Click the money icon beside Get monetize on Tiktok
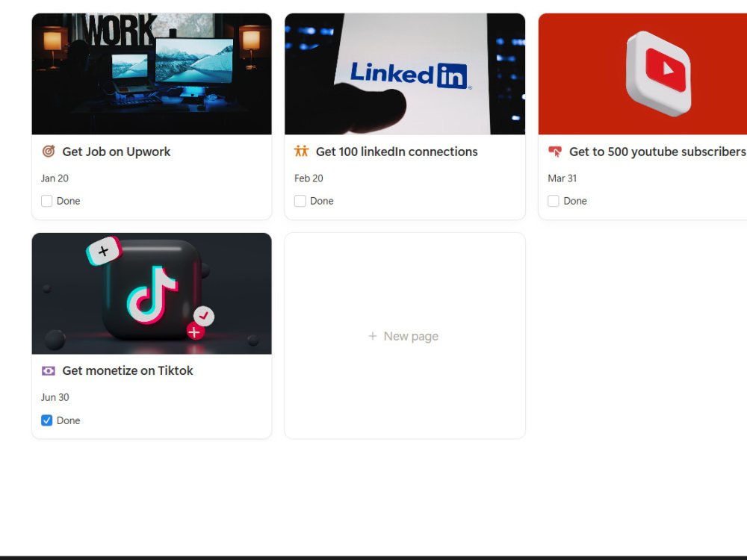 pyautogui.click(x=49, y=371)
